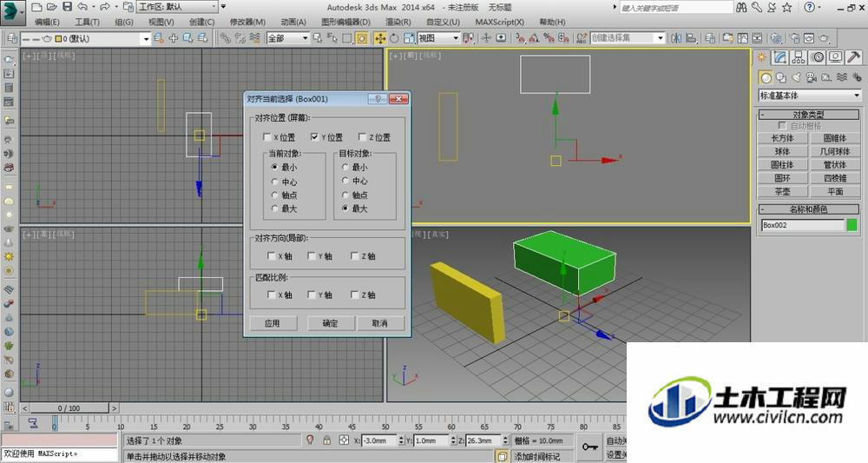The height and width of the screenshot is (463, 868).
Task: Select the Select and Scale tool
Action: pyautogui.click(x=409, y=38)
